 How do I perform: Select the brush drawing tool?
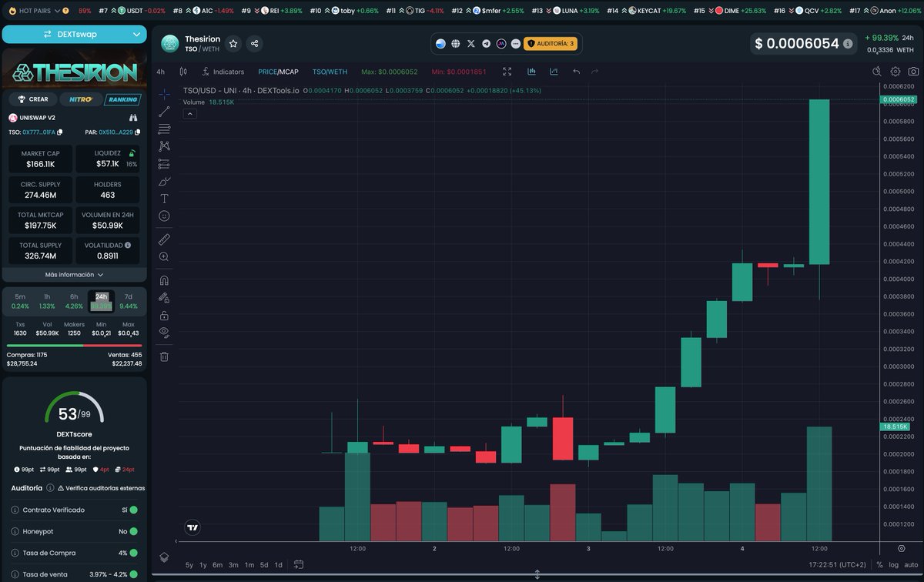[164, 182]
